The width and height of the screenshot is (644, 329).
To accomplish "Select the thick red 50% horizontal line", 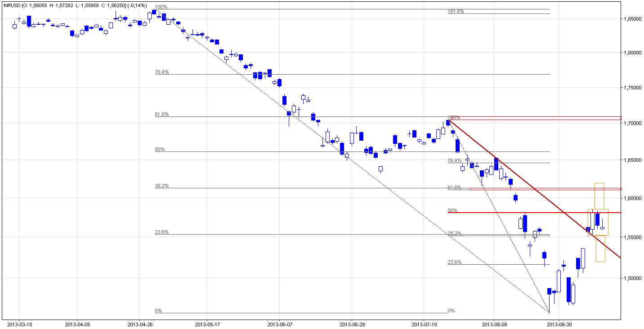I will (x=534, y=213).
